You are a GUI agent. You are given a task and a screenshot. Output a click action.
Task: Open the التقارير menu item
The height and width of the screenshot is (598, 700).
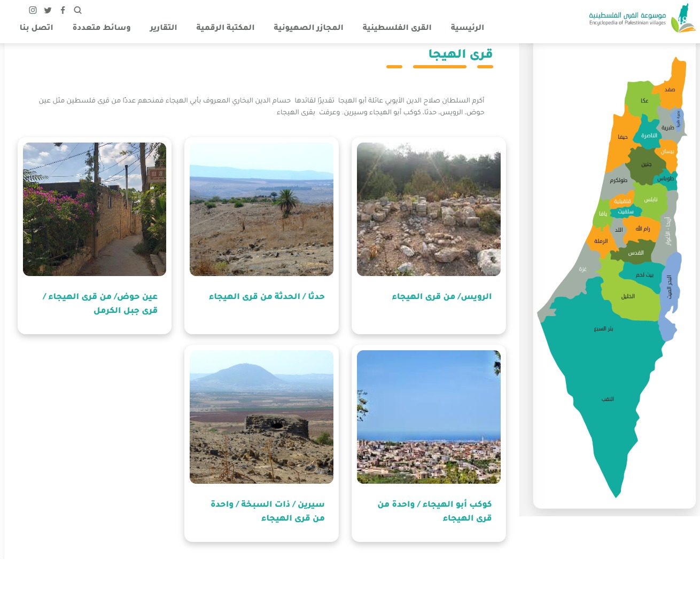pyautogui.click(x=163, y=27)
